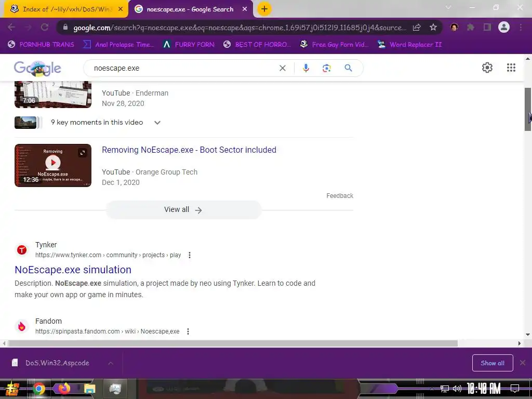This screenshot has height=399, width=532.
Task: Open the network icon in system tray
Action: click(445, 389)
